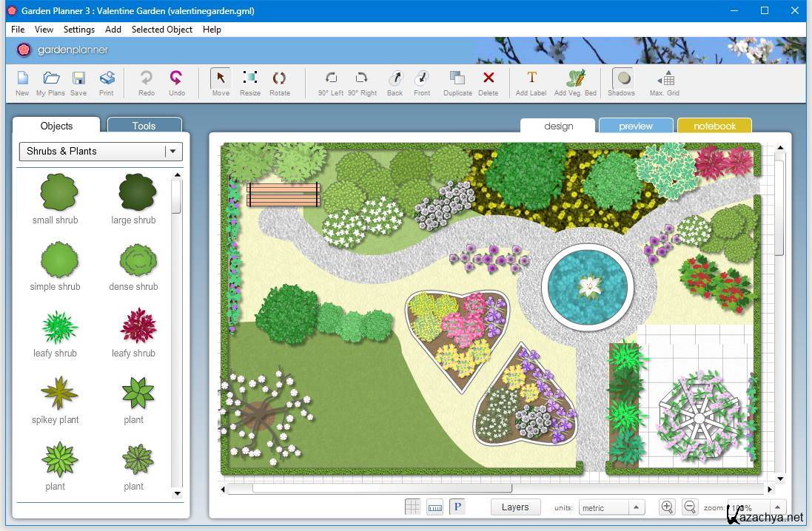Toggle the ruler display button
The width and height of the screenshot is (812, 531).
(x=435, y=507)
